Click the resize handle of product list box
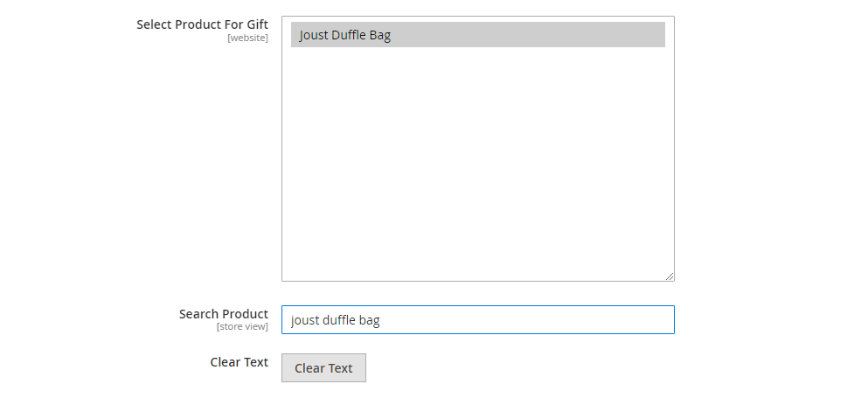Image resolution: width=868 pixels, height=398 pixels. click(x=670, y=276)
